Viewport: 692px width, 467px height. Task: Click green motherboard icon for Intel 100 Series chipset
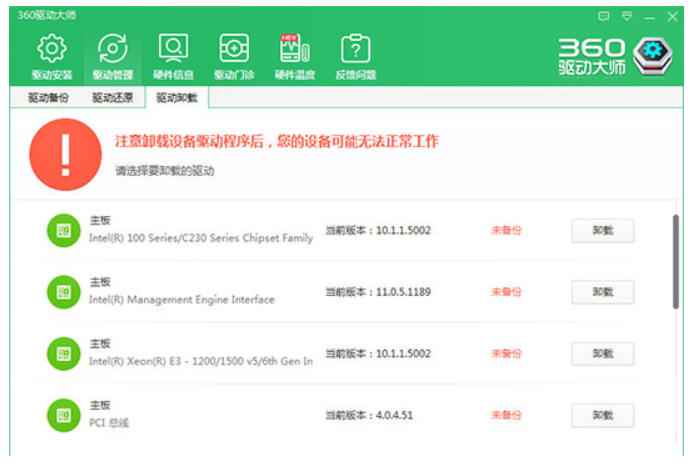(63, 231)
